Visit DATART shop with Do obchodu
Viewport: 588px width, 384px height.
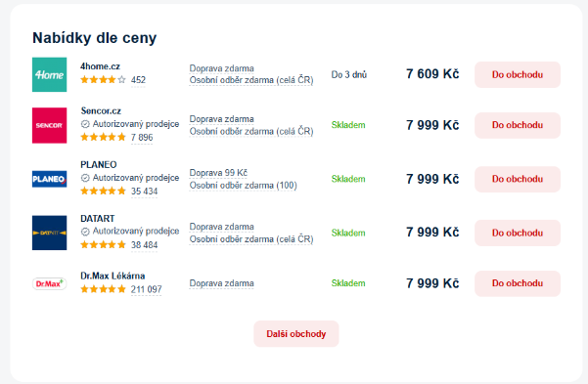pyautogui.click(x=518, y=233)
